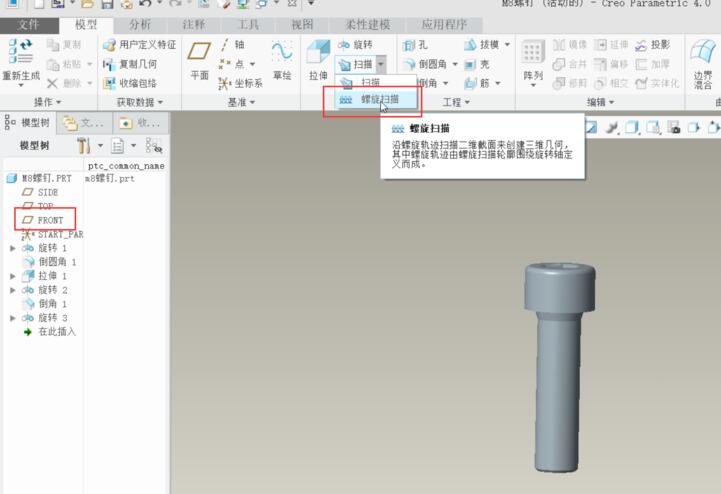This screenshot has height=494, width=721.
Task: Expand the 筋 rib dropdown arrow
Action: pyautogui.click(x=498, y=83)
